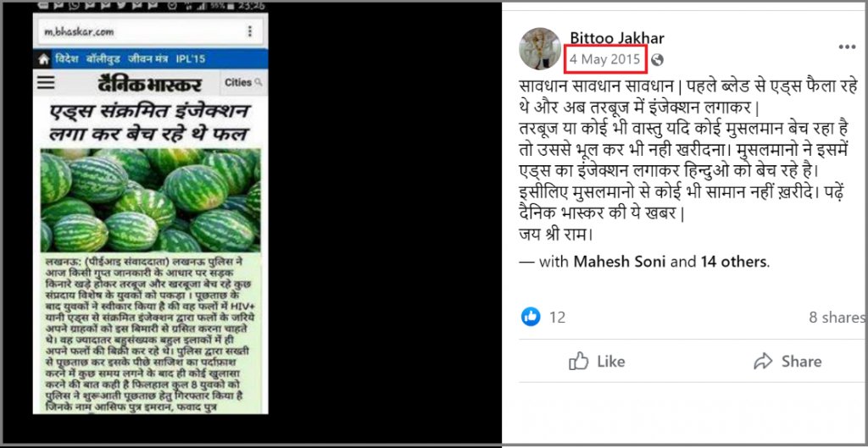Image resolution: width=868 pixels, height=448 pixels.
Task: Tap the home icon in Bhaskar nav
Action: [44, 58]
